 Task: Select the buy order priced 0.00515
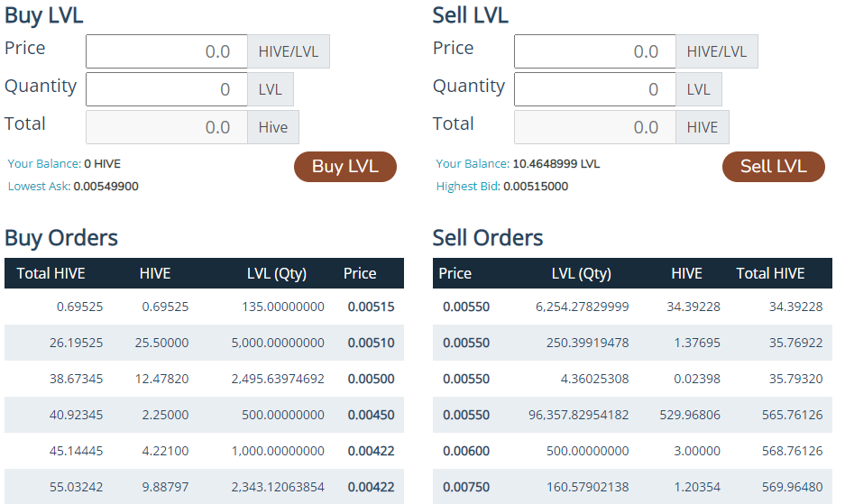pyautogui.click(x=204, y=307)
